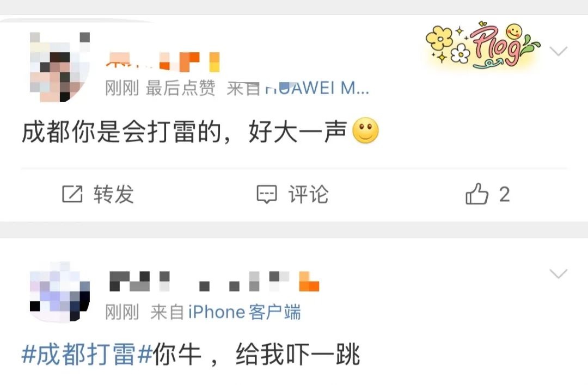Expand the first post's chevron menu
The width and height of the screenshot is (588, 385).
tap(559, 51)
